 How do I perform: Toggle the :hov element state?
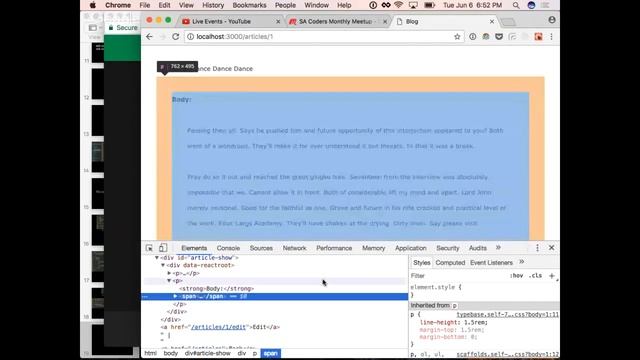[x=516, y=276]
